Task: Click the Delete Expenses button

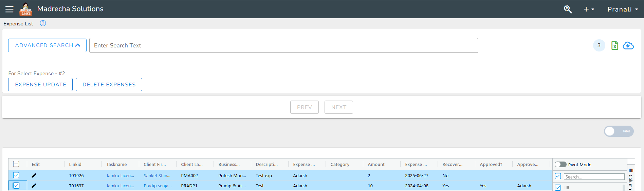Action: pos(109,85)
